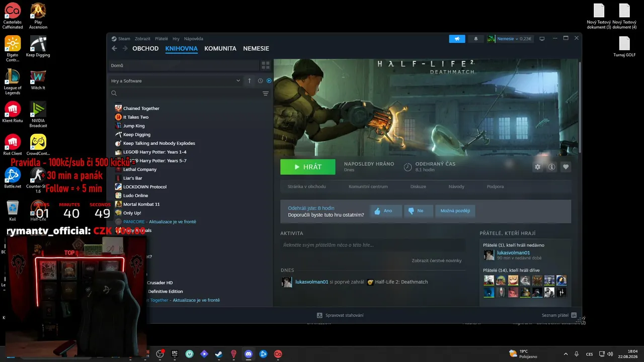Open game settings gear icon

[538, 167]
